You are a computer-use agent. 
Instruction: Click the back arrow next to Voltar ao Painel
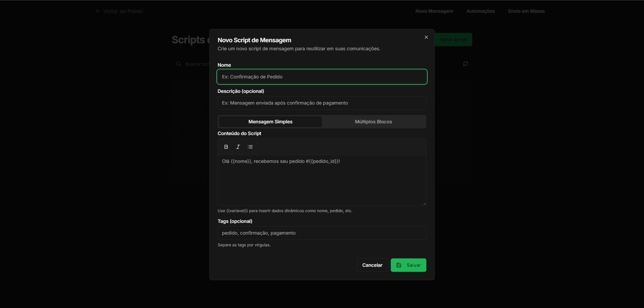98,11
